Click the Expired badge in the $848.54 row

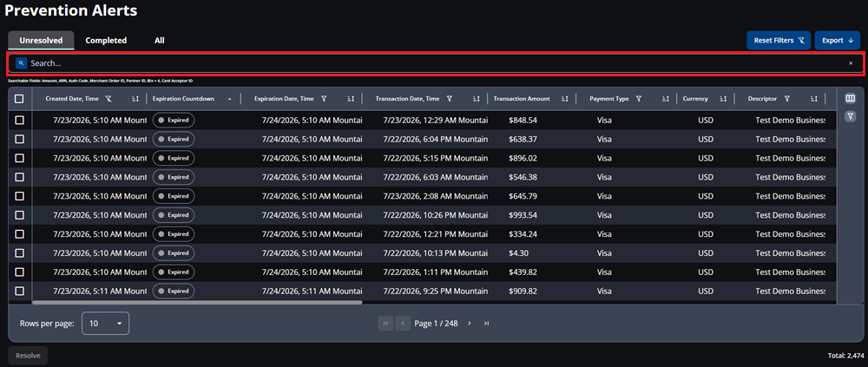coord(174,120)
